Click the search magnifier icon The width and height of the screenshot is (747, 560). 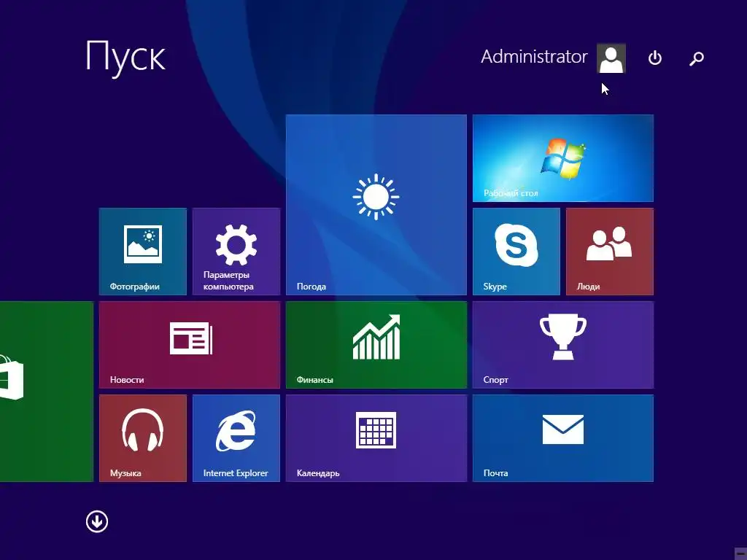pos(697,58)
